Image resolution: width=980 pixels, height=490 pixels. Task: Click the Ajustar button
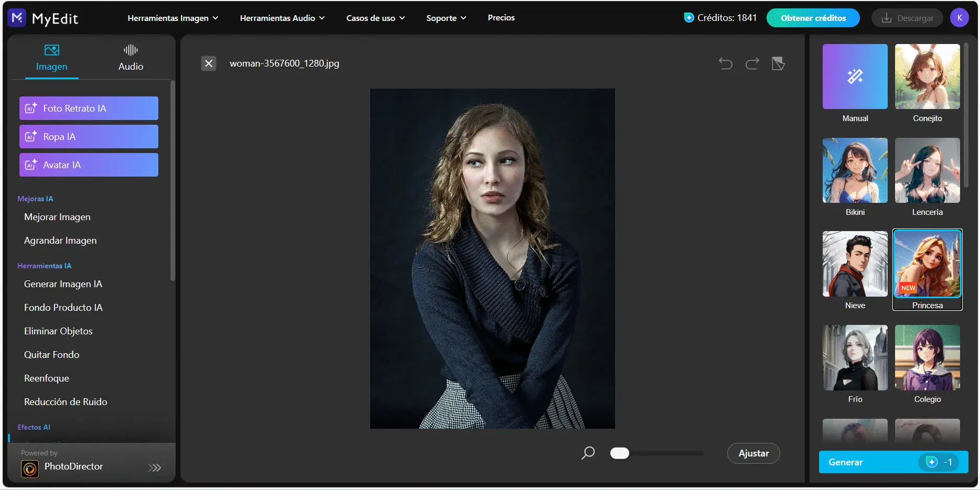(x=753, y=453)
